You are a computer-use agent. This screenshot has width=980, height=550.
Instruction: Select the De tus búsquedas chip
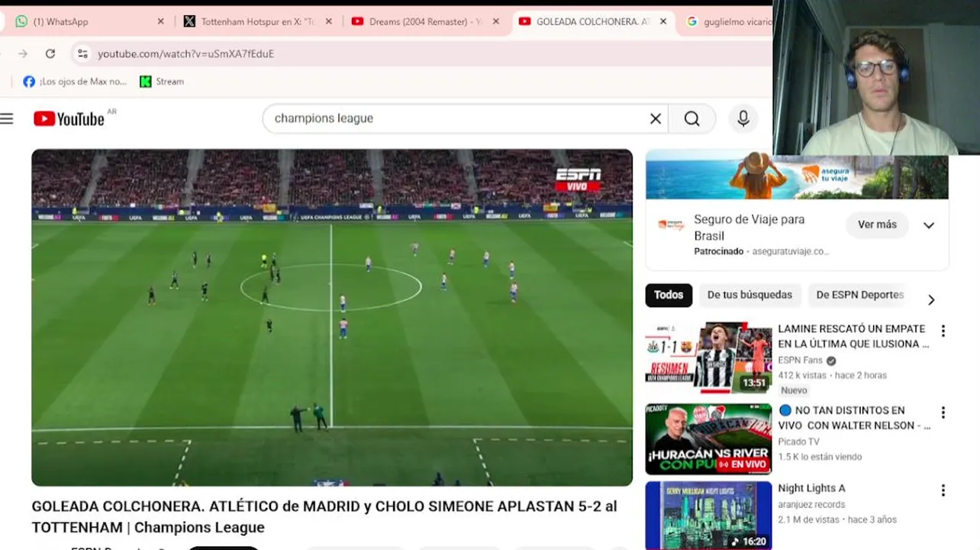[750, 295]
